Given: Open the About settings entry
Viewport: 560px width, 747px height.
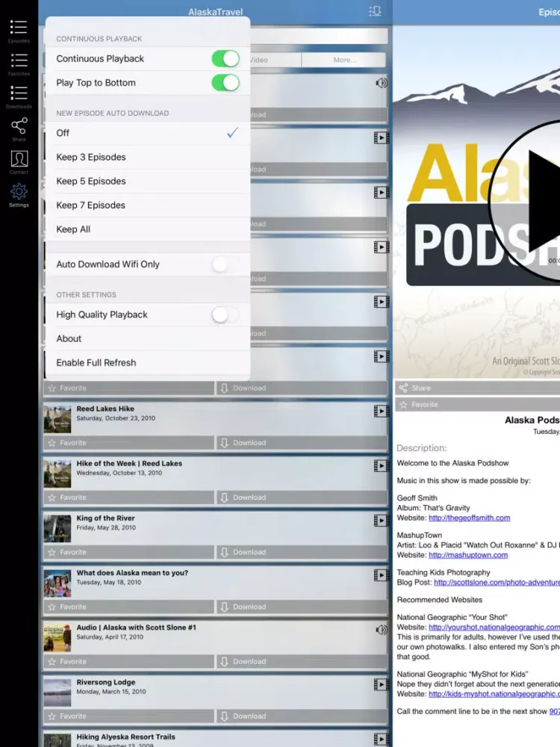Looking at the screenshot, I should (148, 338).
